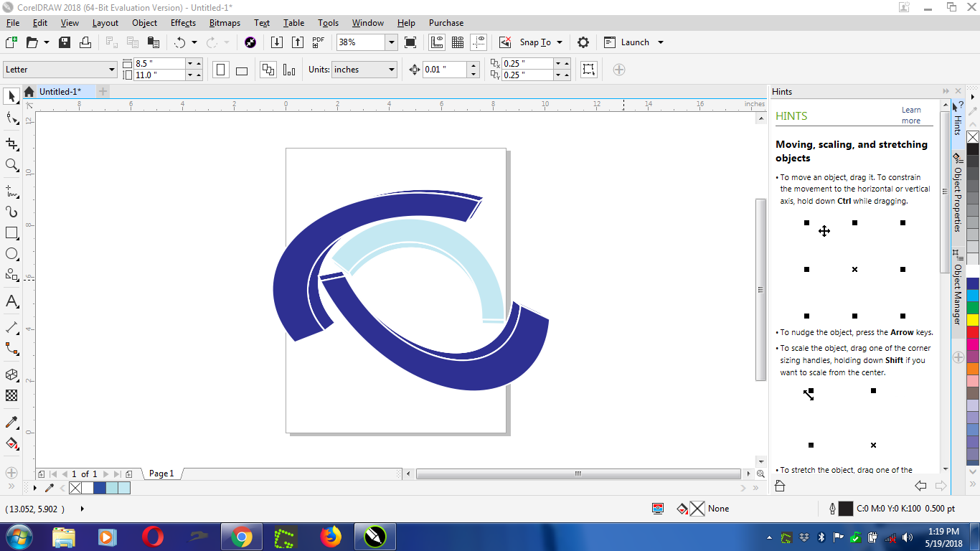The image size is (980, 551).
Task: Click the Page1 tab
Action: [161, 474]
